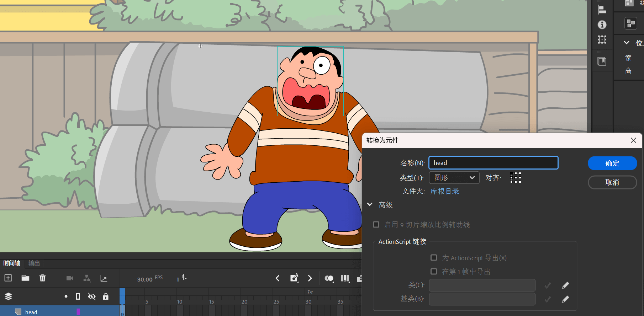Screen dimensions: 644x316
Task: Show all layers as outlines
Action: (x=78, y=296)
